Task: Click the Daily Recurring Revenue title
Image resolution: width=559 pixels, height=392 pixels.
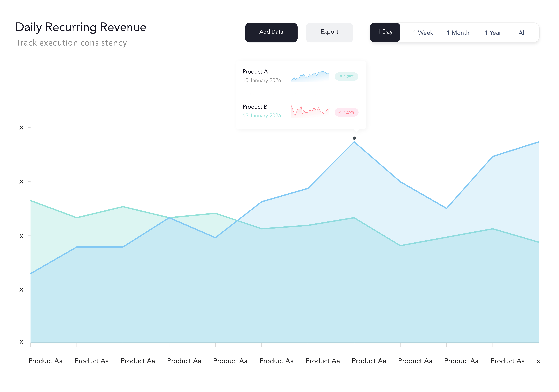Action: 81,27
